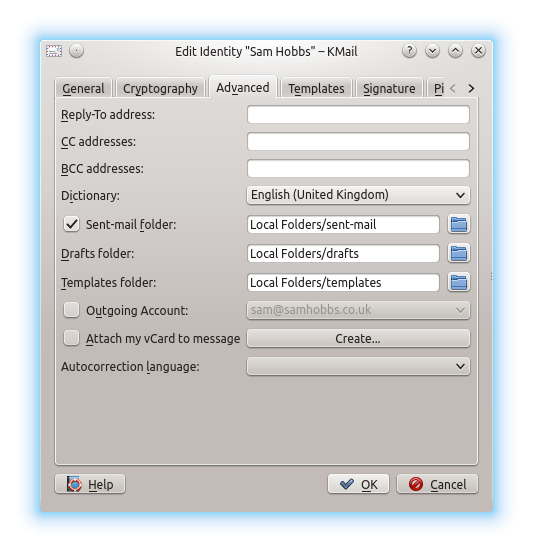This screenshot has width=533, height=552.
Task: Select the Advanced tab
Action: point(243,87)
